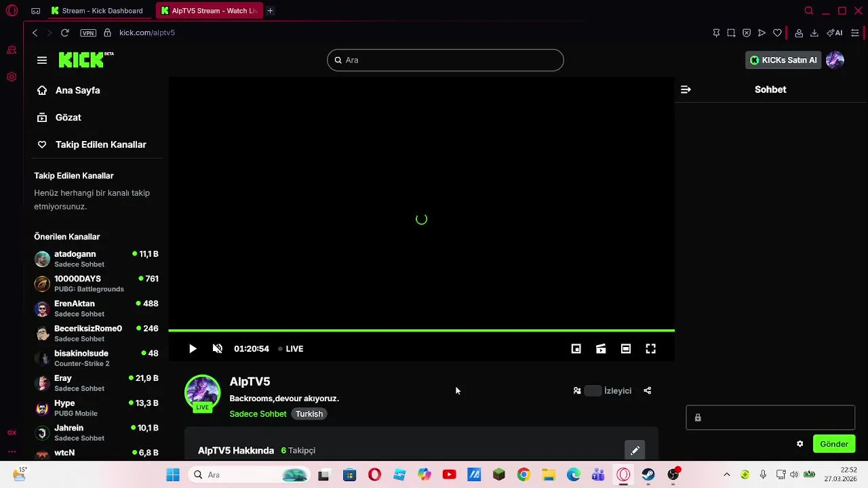
Task: Open the browser tab search magnifier
Action: point(808,11)
